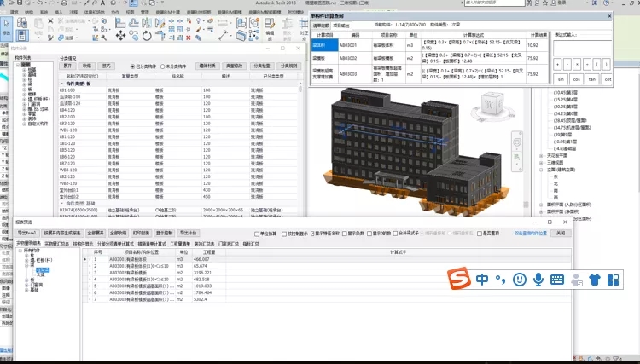Tick the 合并乘式子 checkbox
Image resolution: width=640 pixels, height=364 pixels.
(395, 234)
